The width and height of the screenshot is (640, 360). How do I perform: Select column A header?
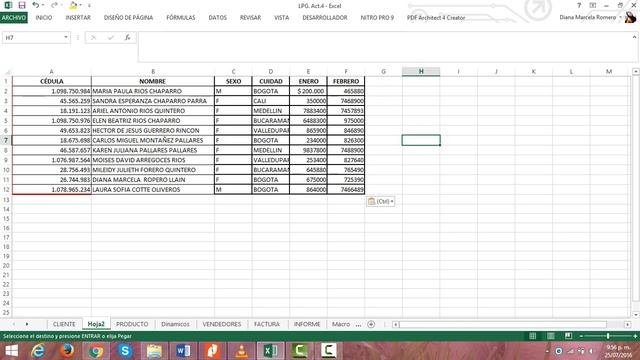pos(52,72)
